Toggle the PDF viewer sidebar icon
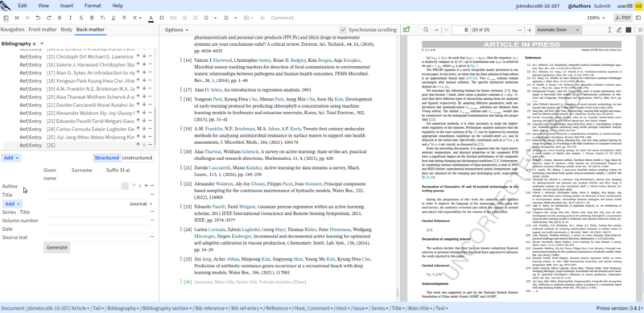The image size is (644, 313). tap(407, 30)
